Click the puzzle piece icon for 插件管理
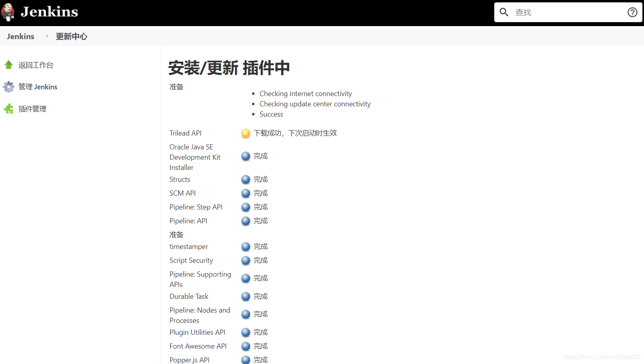 9,109
